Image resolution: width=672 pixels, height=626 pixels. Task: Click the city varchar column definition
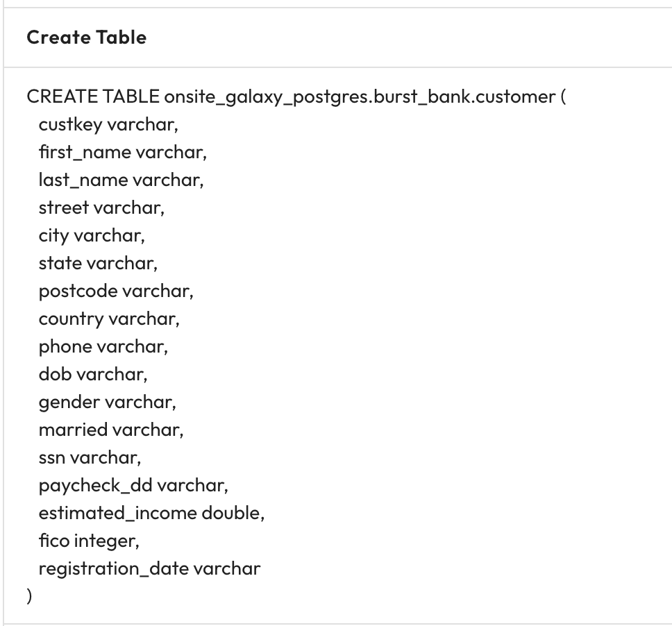tap(92, 235)
